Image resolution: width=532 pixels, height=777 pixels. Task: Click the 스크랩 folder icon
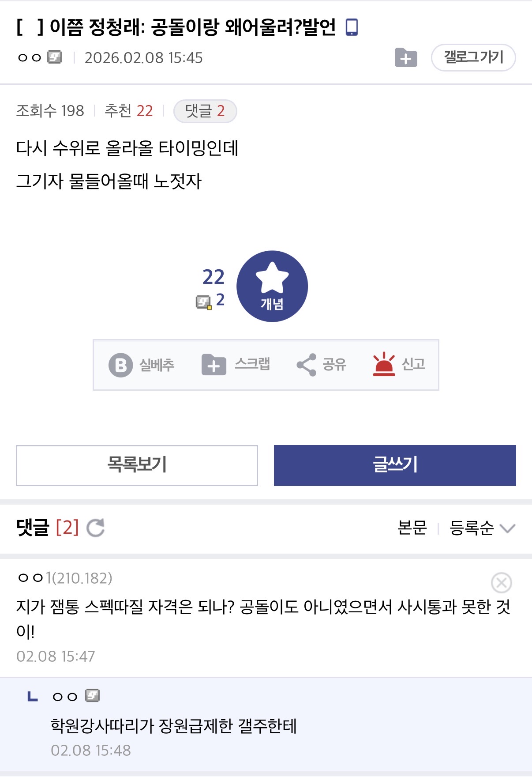tap(214, 365)
